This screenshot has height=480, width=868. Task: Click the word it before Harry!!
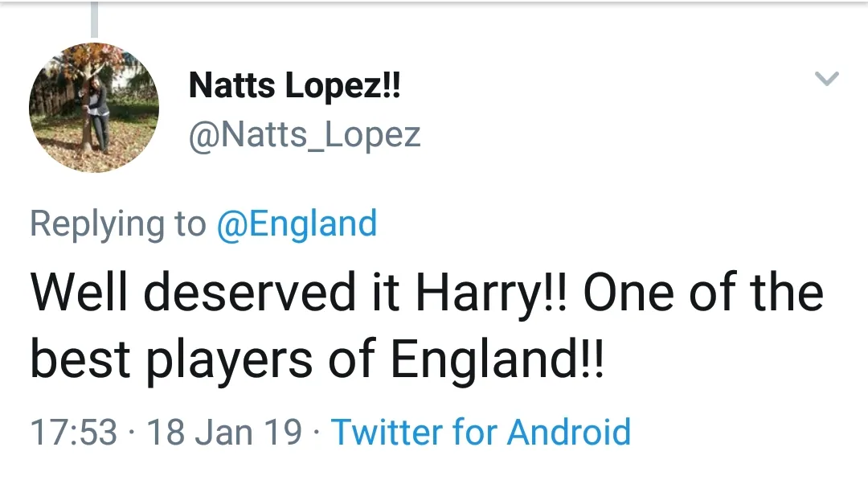click(385, 293)
